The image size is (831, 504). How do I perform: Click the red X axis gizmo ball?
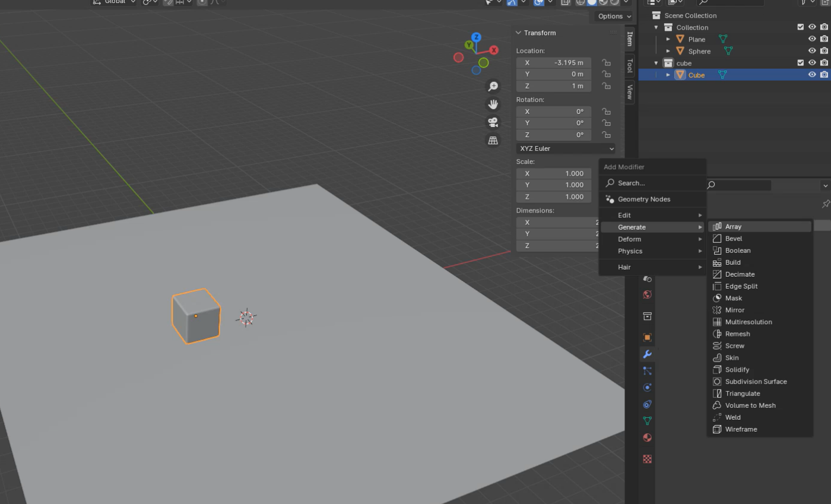pyautogui.click(x=493, y=50)
